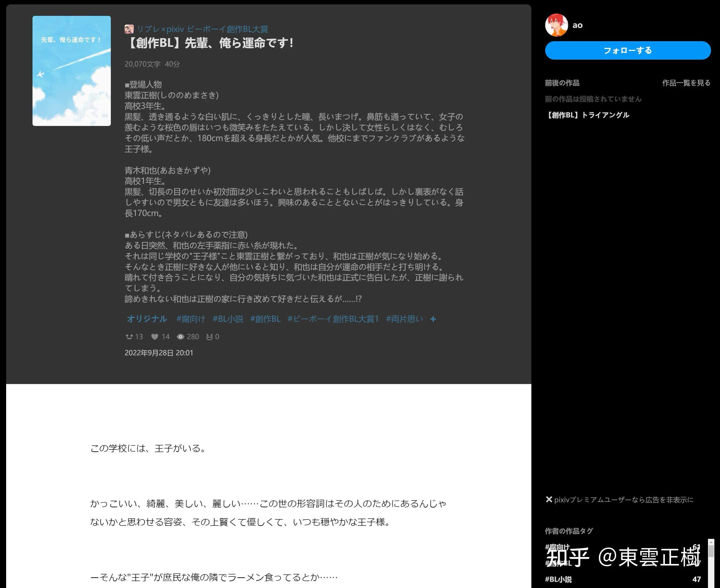This screenshot has height=588, width=720.
Task: Click 前の作品は投稿されていません notice
Action: 593,99
